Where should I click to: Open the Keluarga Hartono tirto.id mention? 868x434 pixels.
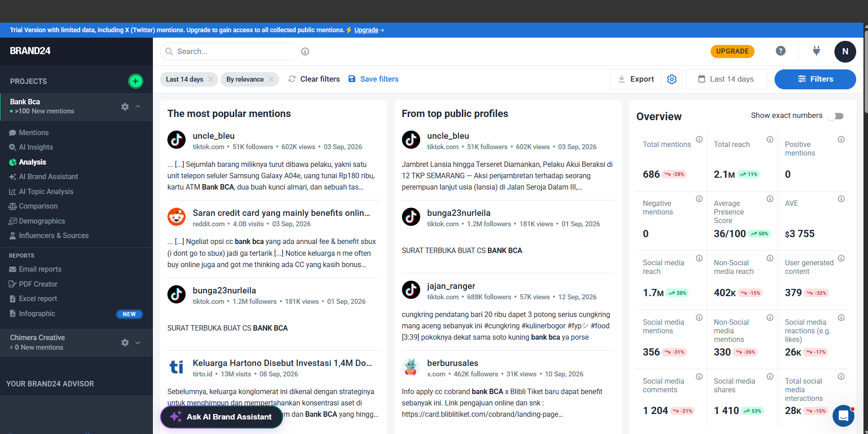tap(282, 363)
